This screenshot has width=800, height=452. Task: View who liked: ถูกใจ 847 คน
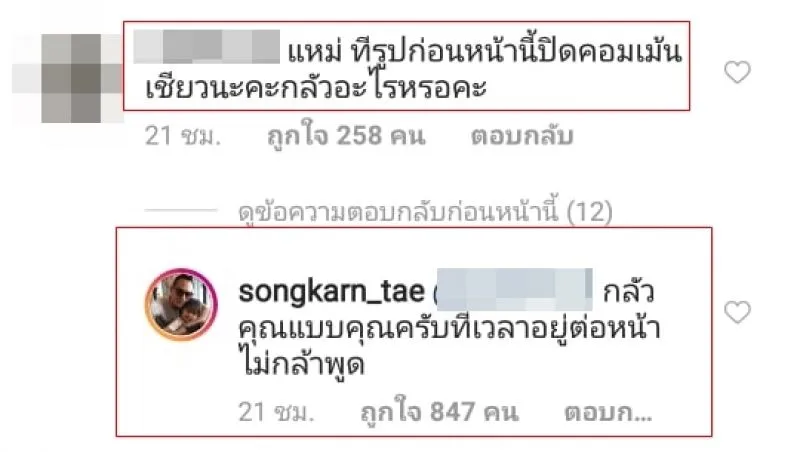click(x=440, y=412)
